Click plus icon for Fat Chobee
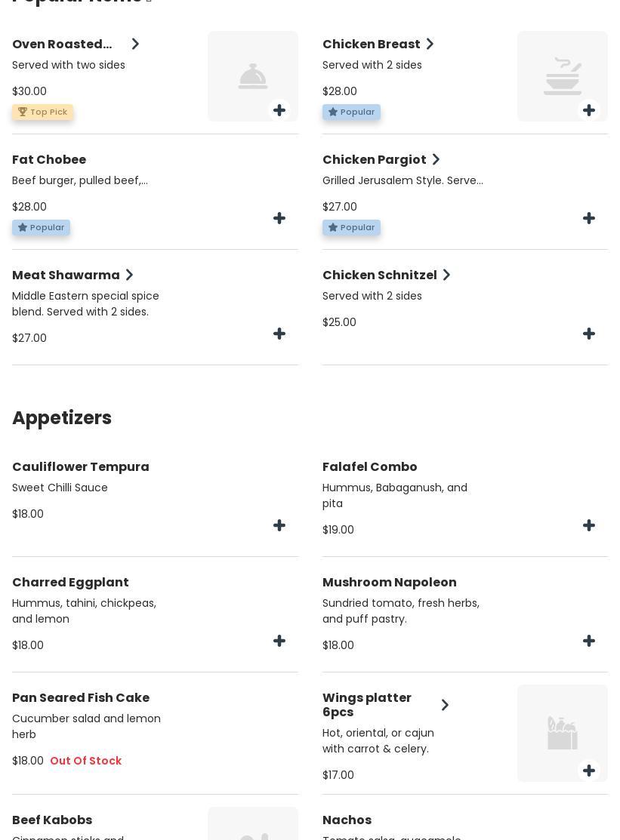Viewport: 620px width, 840px height. (279, 219)
